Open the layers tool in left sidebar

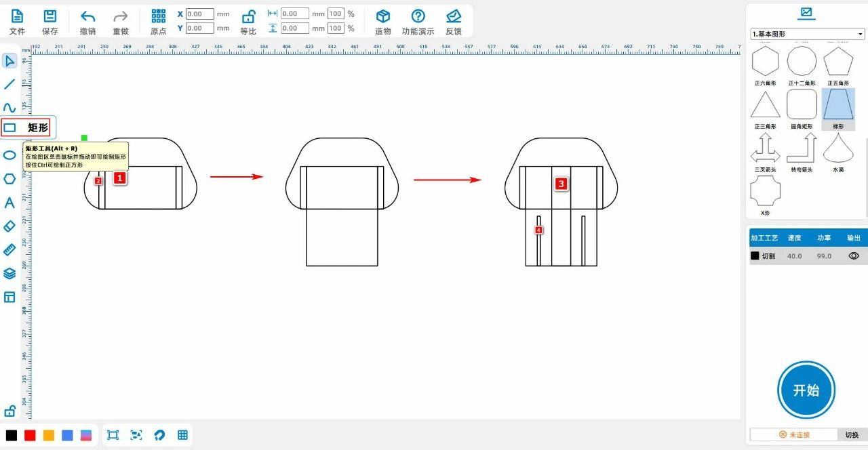point(9,274)
